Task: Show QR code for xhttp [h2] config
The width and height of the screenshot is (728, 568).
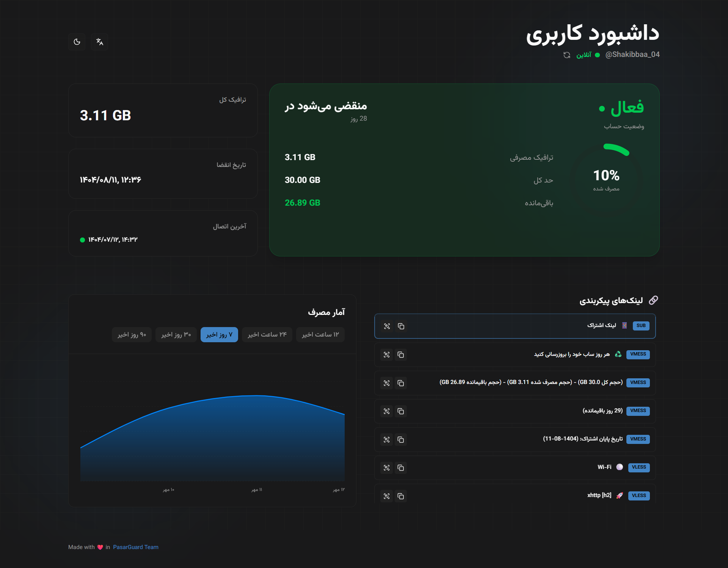Action: click(387, 496)
